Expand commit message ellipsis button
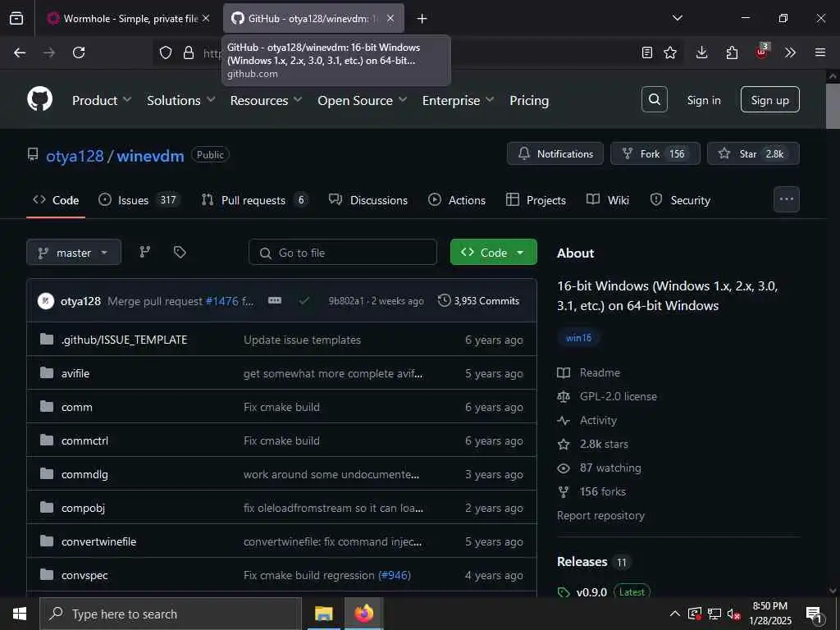Screen dimensions: 840x630 [275, 300]
